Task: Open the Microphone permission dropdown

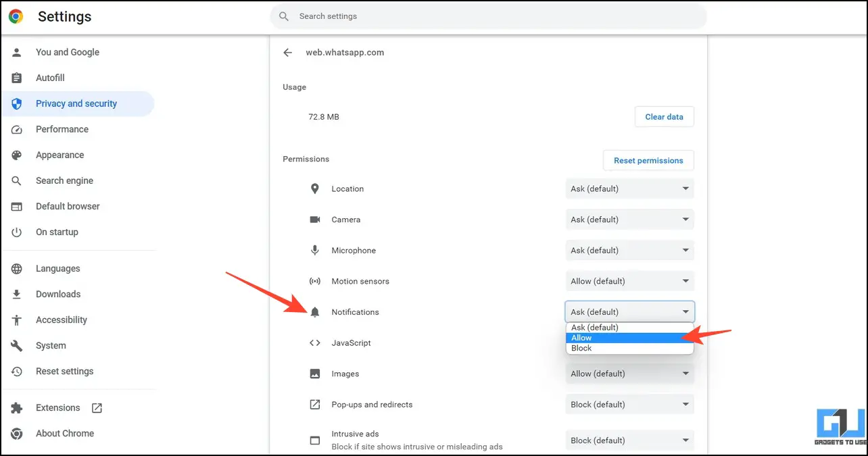Action: (x=630, y=250)
